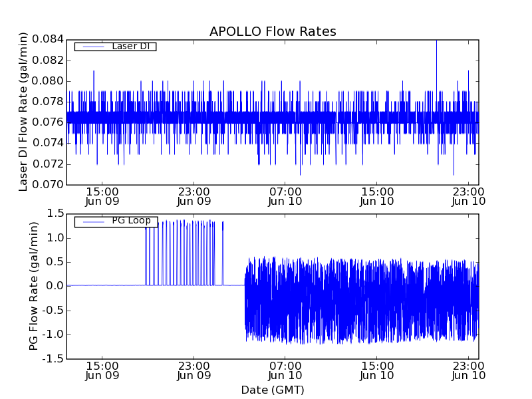
Task: Click the APOLLO Flow Rates chart title
Action: click(x=273, y=32)
